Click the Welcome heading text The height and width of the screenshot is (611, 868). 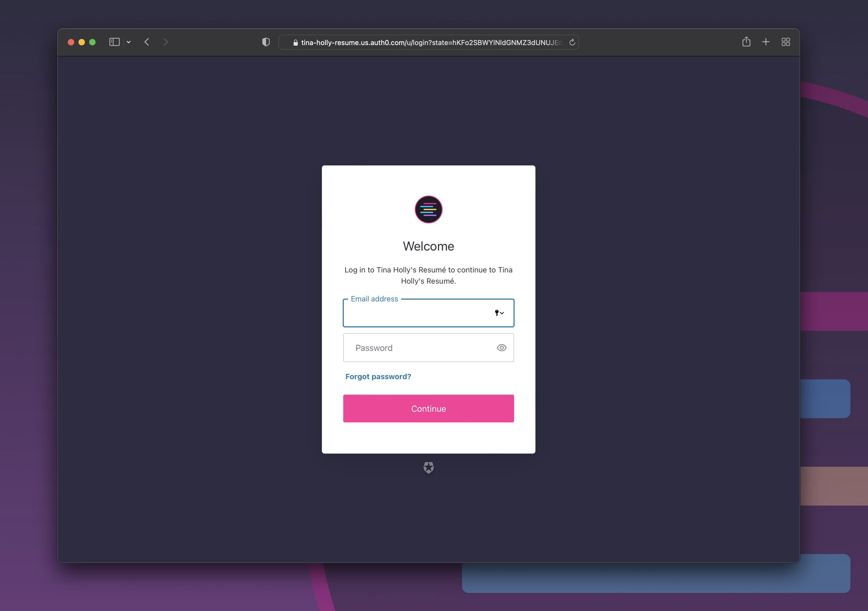click(428, 246)
